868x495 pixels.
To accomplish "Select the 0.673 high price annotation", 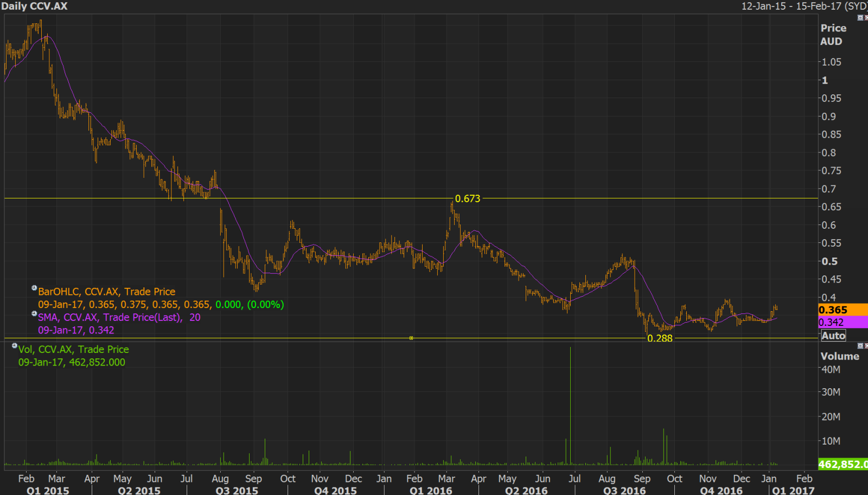I will point(468,198).
